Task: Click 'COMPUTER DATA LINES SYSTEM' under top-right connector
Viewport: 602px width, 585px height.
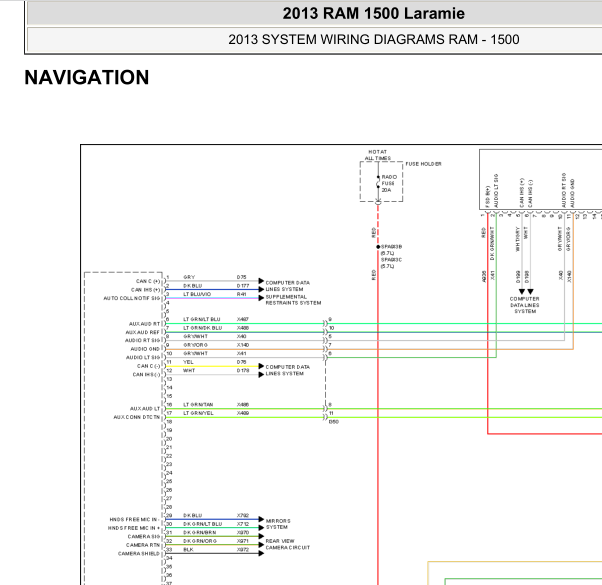Action: (x=524, y=305)
